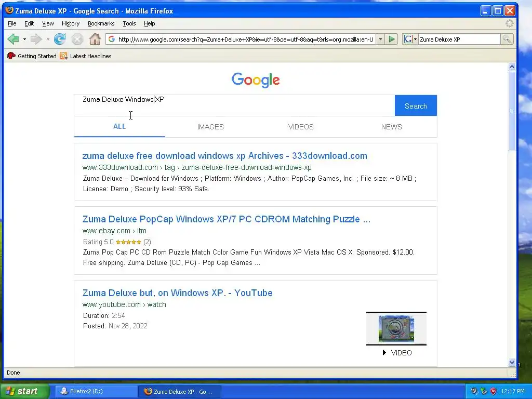Click the Zuma Deluxe XP taskbar button

pyautogui.click(x=180, y=391)
